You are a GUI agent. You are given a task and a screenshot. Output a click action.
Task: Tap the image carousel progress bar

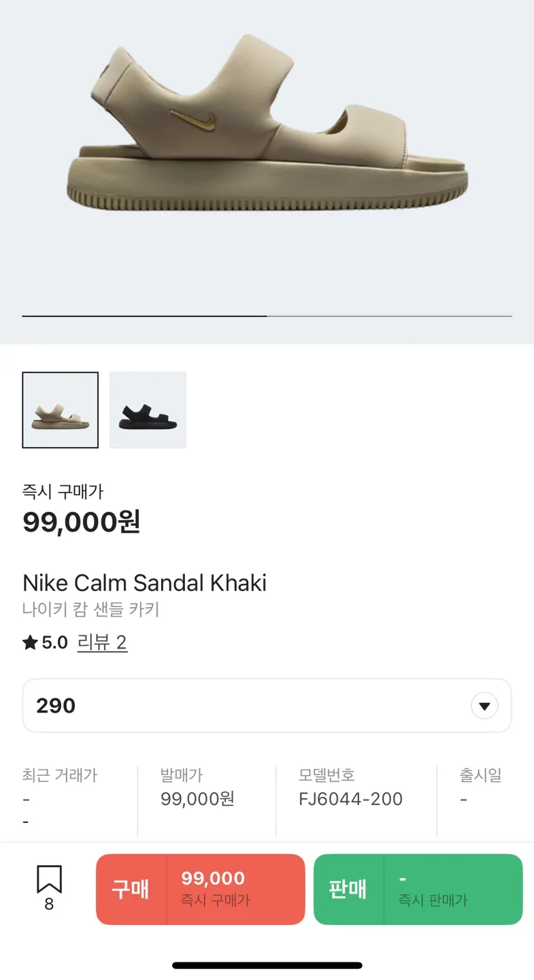tap(267, 316)
